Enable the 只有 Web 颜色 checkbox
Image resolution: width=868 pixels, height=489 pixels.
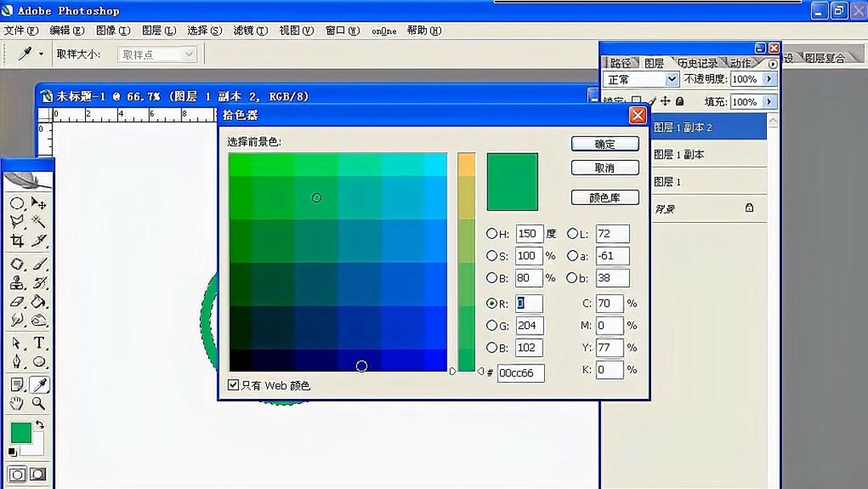tap(233, 385)
